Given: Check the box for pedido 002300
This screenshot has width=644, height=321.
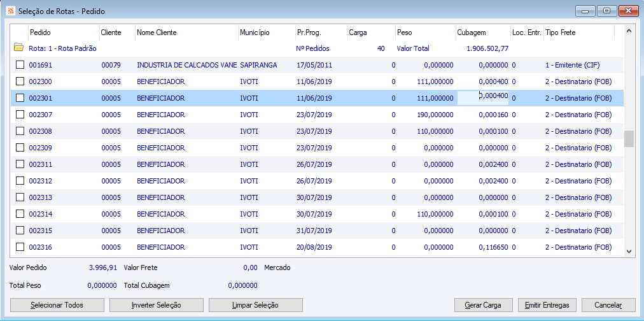Looking at the screenshot, I should (20, 82).
